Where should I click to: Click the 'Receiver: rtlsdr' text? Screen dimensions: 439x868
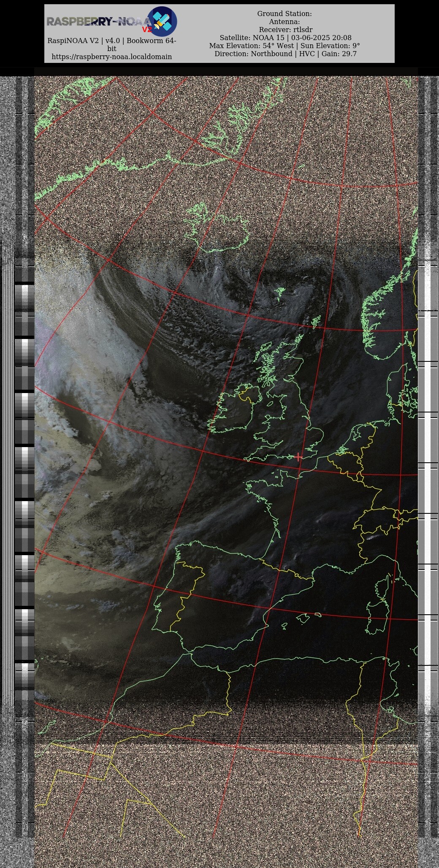point(286,30)
